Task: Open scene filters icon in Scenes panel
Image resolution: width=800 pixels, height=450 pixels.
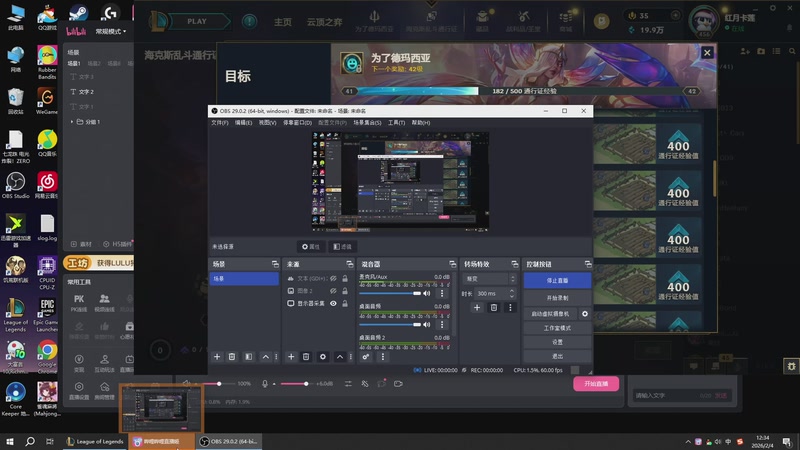Action: [248, 357]
